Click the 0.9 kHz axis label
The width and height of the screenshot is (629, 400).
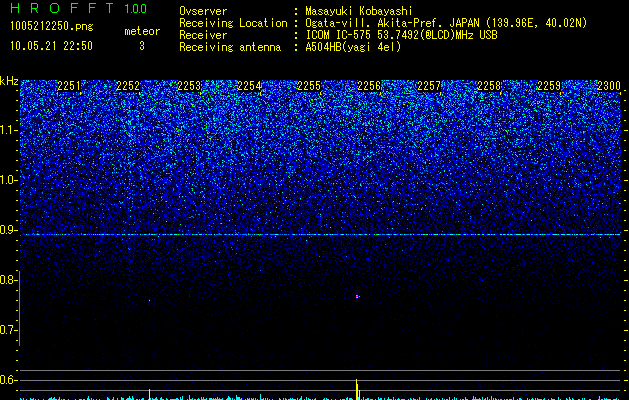[x=8, y=230]
